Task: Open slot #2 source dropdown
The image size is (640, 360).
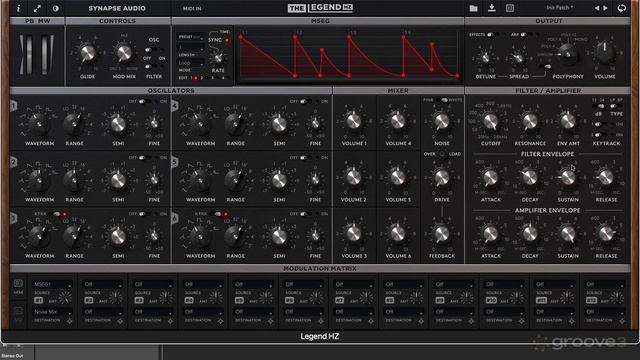Action: (103, 284)
